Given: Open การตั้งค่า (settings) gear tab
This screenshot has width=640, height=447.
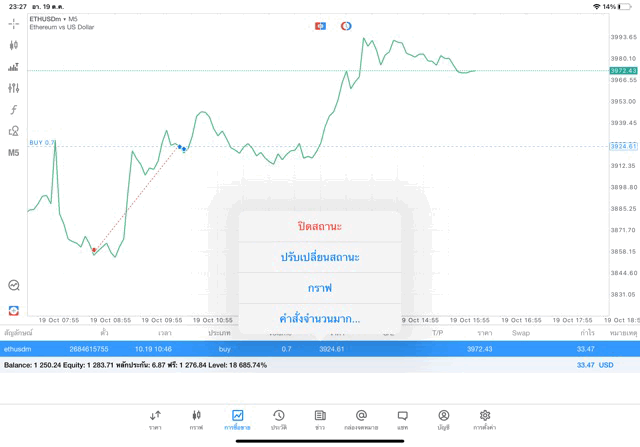Looking at the screenshot, I should point(485,419).
